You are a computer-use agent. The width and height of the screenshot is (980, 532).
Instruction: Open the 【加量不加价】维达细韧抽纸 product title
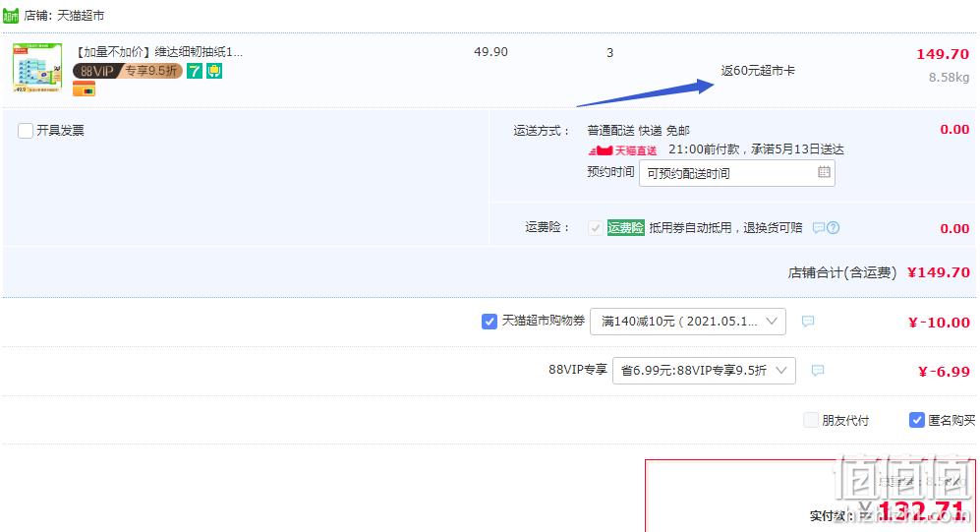coord(159,52)
